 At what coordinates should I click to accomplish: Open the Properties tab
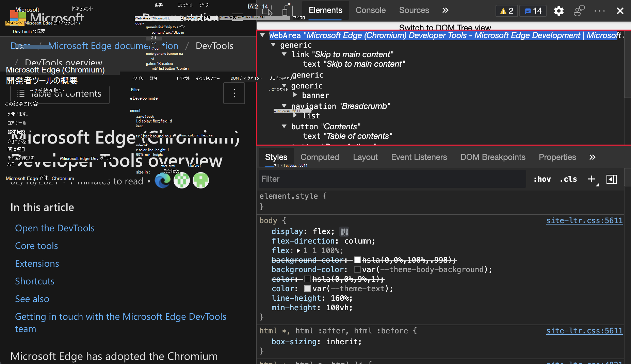557,157
